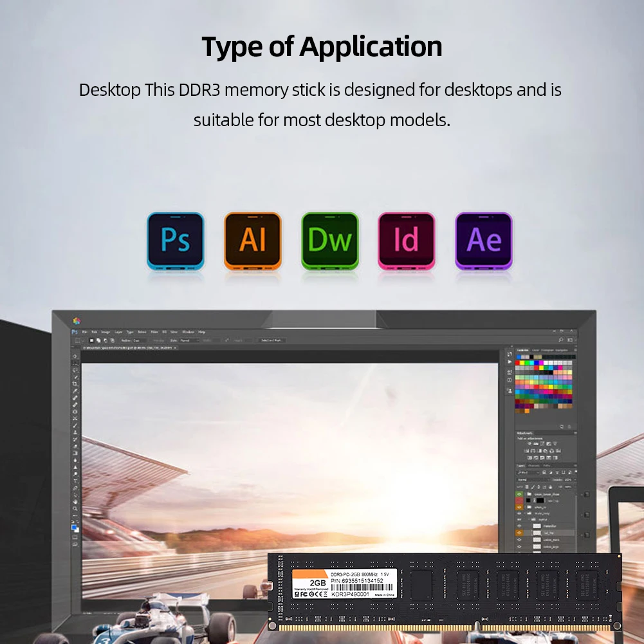The image size is (644, 644).
Task: Hide the green-labeled top group layer
Action: [519, 494]
